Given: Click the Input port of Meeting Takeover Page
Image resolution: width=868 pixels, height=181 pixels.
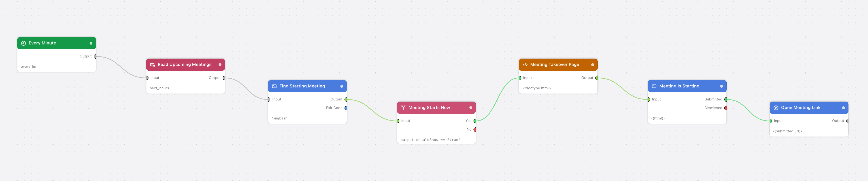Looking at the screenshot, I should pyautogui.click(x=520, y=78).
